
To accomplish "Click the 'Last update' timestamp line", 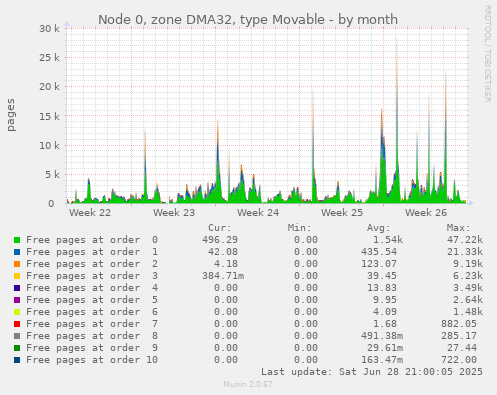I will tap(372, 372).
